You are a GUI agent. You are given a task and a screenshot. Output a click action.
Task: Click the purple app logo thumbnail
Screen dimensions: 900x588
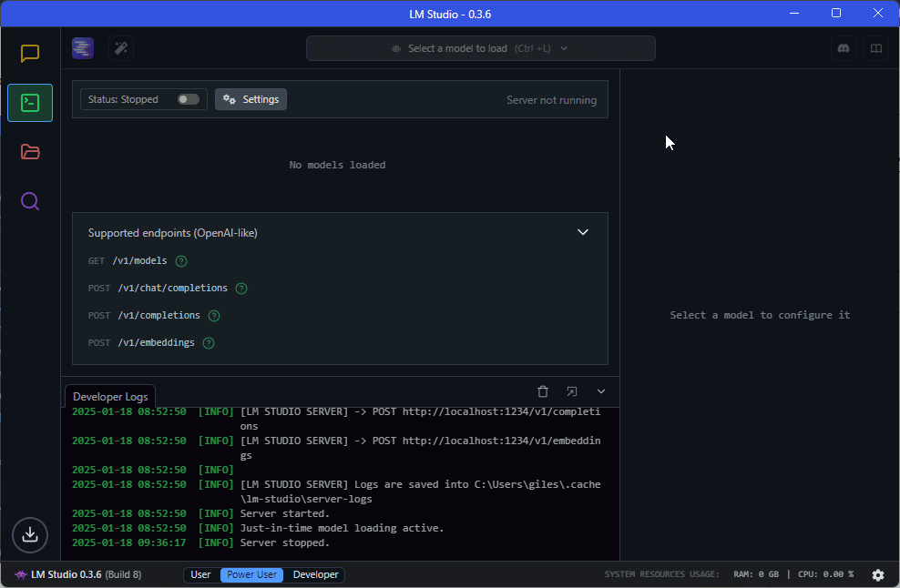coord(83,48)
